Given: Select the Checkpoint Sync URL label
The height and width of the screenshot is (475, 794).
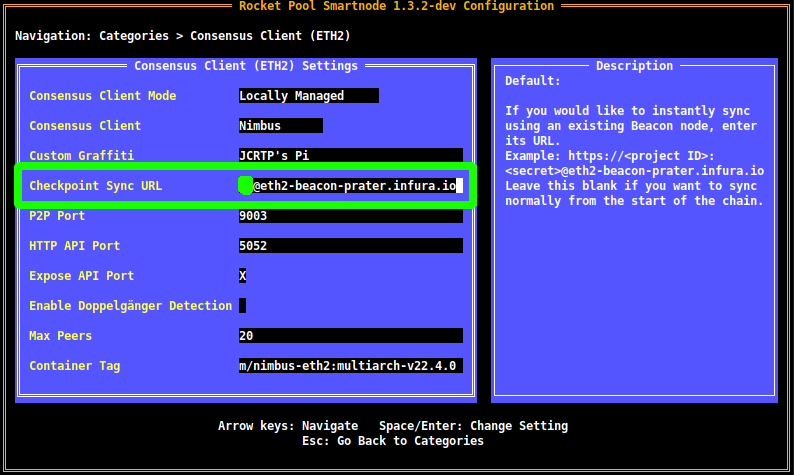Looking at the screenshot, I should click(x=95, y=186).
